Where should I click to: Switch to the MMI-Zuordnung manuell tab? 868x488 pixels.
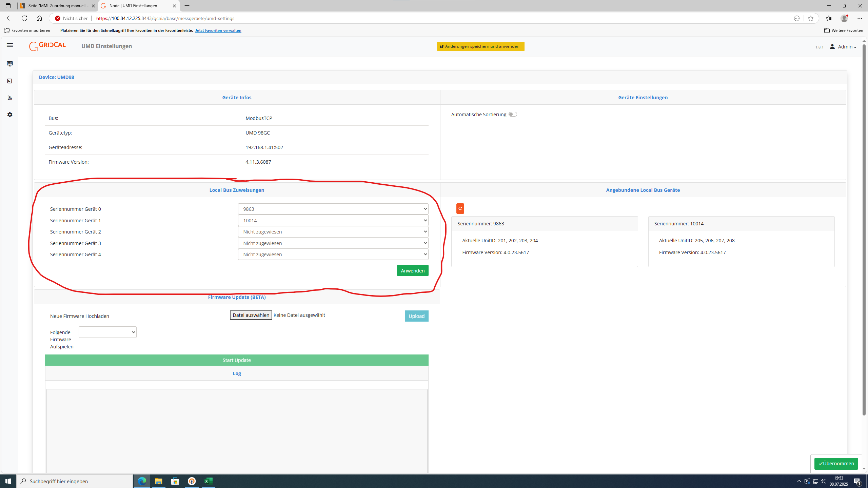tap(58, 6)
